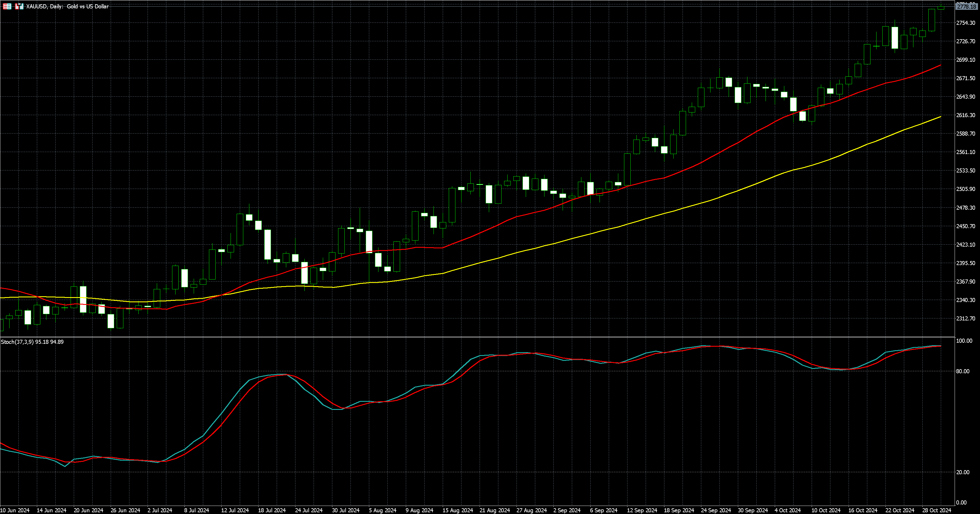Click the 2616.30 price scale label
The height and width of the screenshot is (514, 980).
point(966,115)
